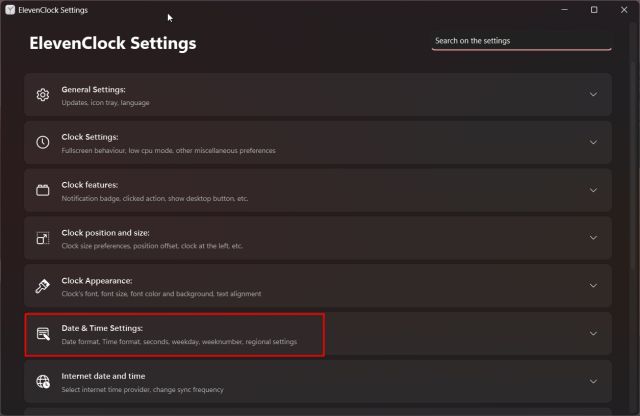Expand the Clock Appearance chevron
Image resolution: width=640 pixels, height=416 pixels.
[x=593, y=286]
